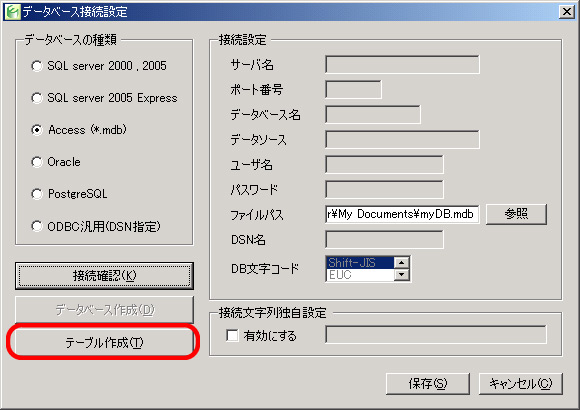
Task: Click into the ファイルパス text field
Action: click(402, 214)
